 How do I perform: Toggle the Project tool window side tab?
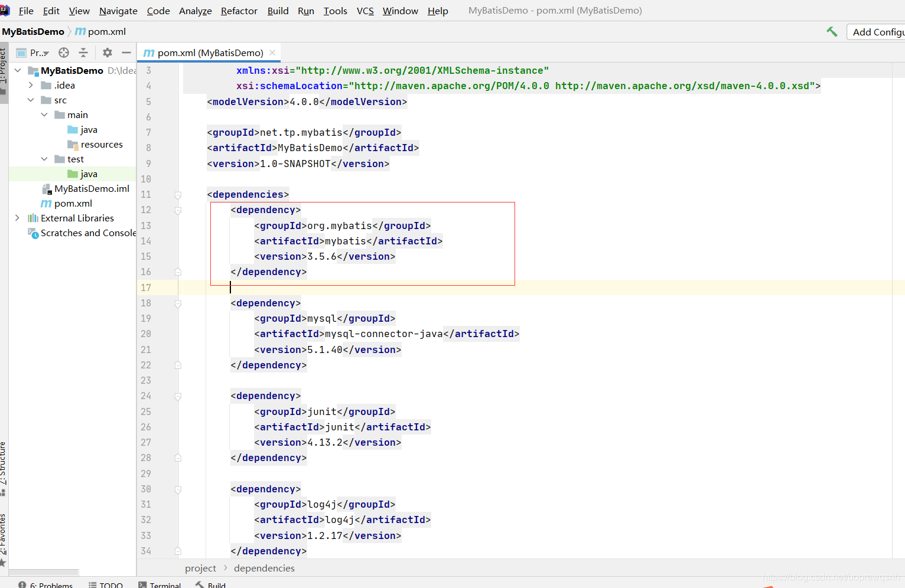[4, 72]
